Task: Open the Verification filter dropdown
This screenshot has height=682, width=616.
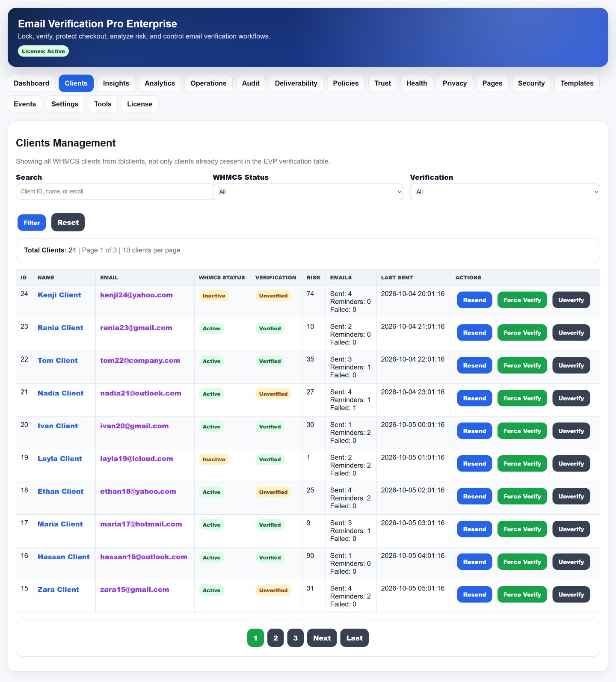Action: (x=505, y=192)
